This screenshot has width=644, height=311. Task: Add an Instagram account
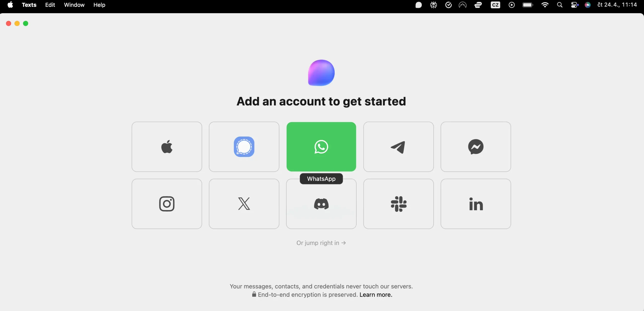(167, 204)
